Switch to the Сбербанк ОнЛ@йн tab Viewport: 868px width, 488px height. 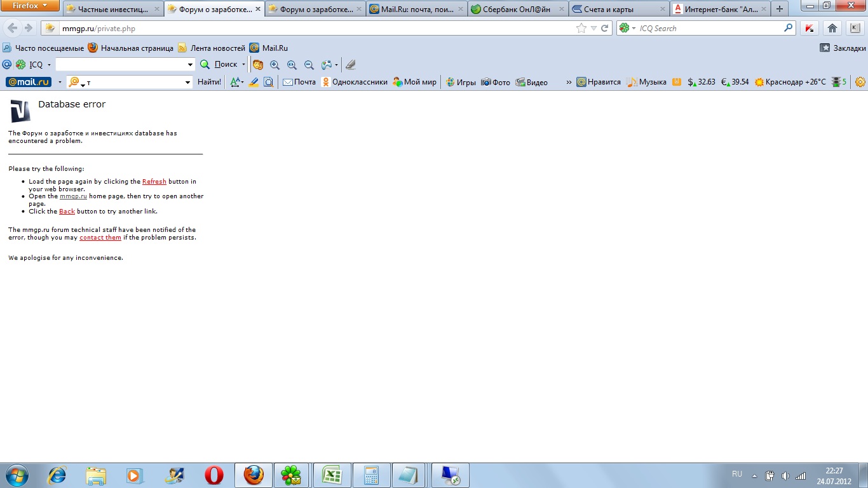point(517,10)
